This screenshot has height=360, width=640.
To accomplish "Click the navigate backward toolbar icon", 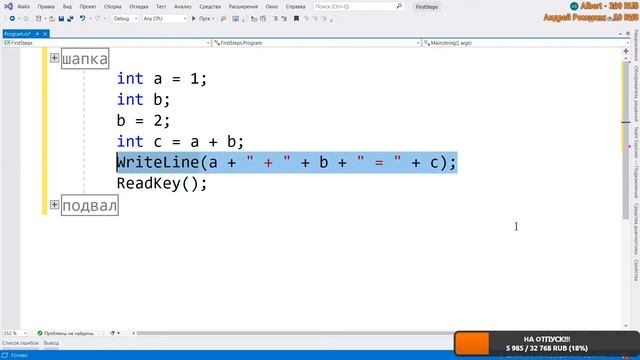I will tap(12, 19).
